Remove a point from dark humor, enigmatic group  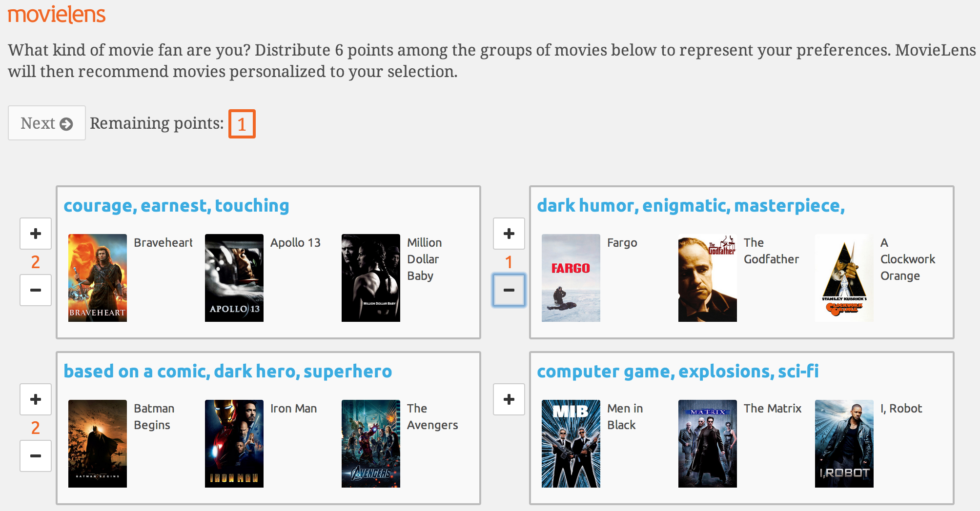point(509,290)
